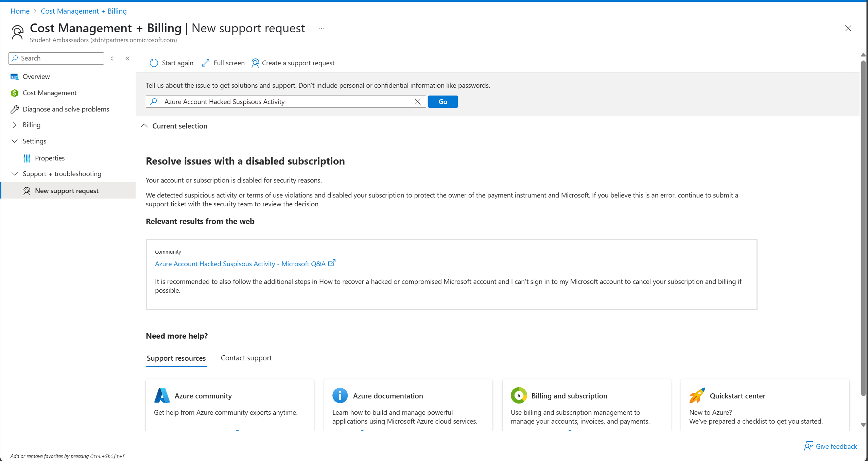Open the Microsoft Q&A hacked account link
Viewport: 868px width, 461px height.
pos(240,264)
